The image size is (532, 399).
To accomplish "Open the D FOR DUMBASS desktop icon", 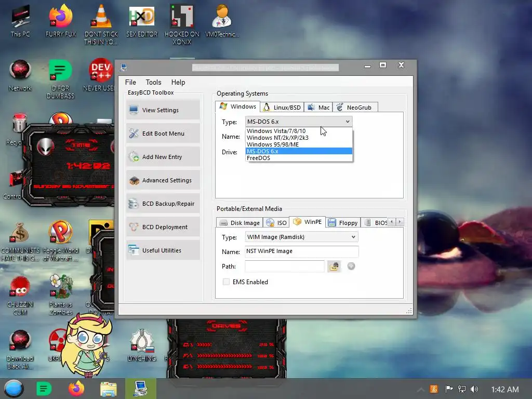I will tap(60, 79).
